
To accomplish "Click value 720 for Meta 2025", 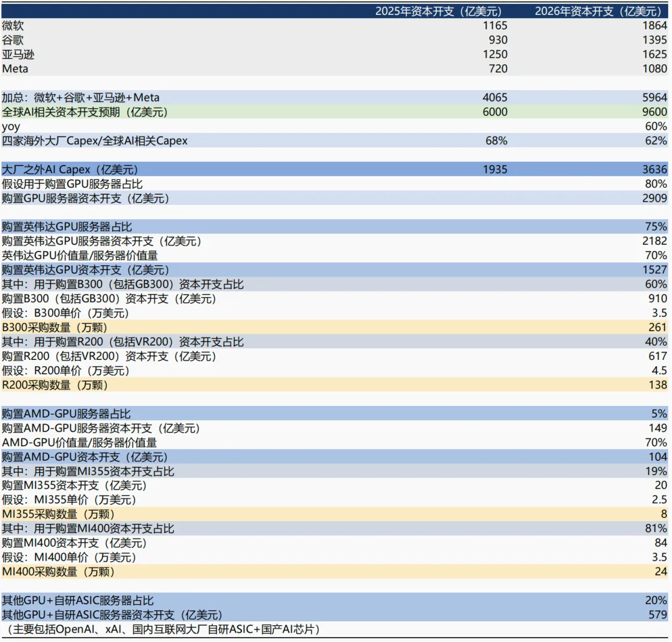I will (498, 68).
